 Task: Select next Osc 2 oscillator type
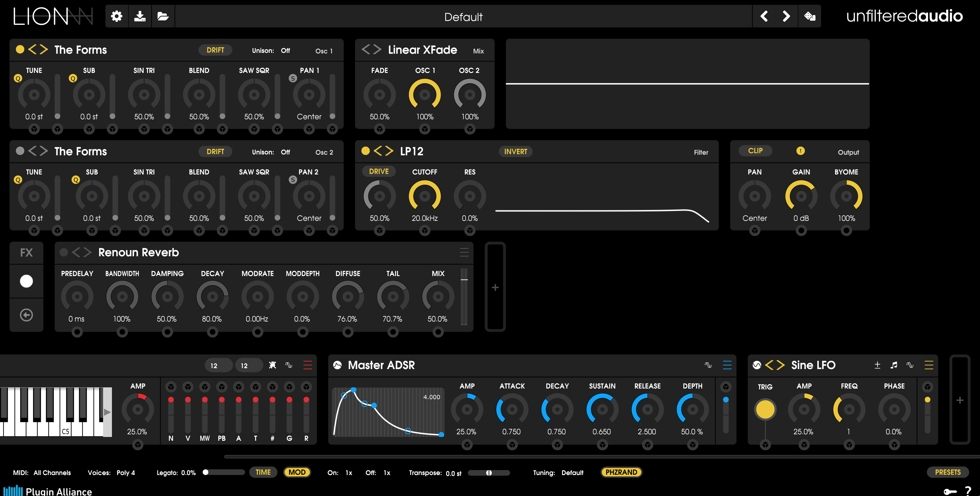click(x=44, y=151)
